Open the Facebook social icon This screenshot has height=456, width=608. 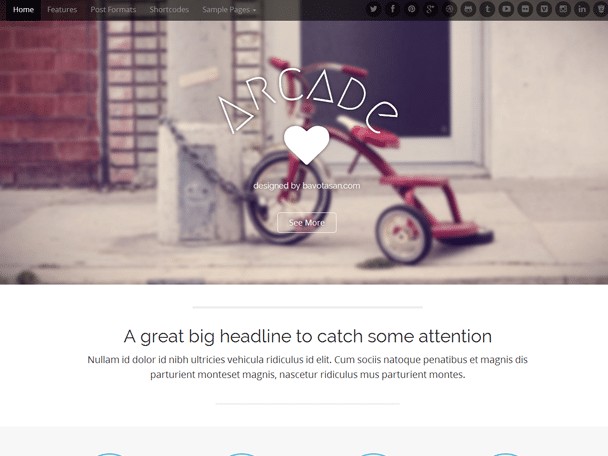(x=392, y=9)
